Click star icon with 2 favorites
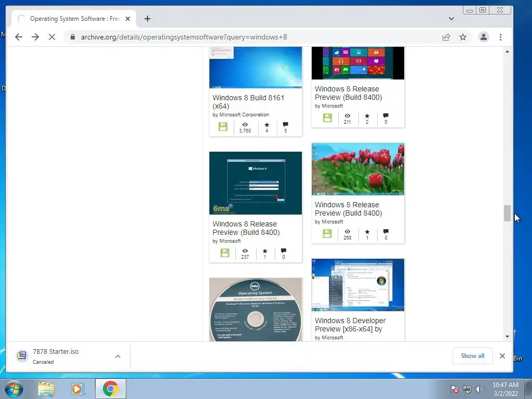This screenshot has height=399, width=532. 367,116
